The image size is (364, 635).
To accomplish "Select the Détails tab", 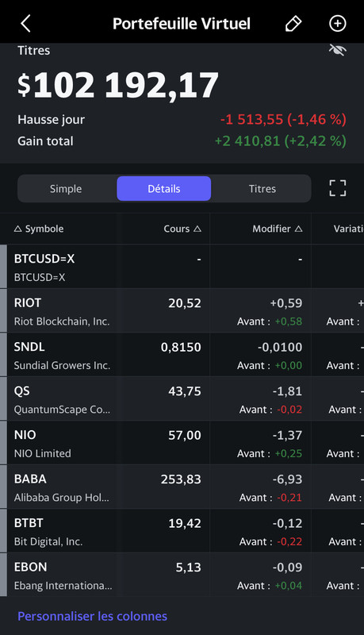I will pyautogui.click(x=164, y=189).
